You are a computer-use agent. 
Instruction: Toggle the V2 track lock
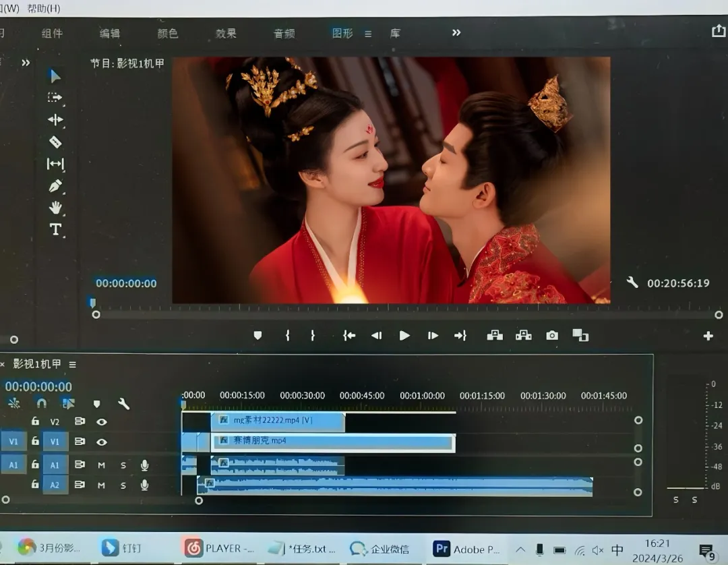coord(35,421)
